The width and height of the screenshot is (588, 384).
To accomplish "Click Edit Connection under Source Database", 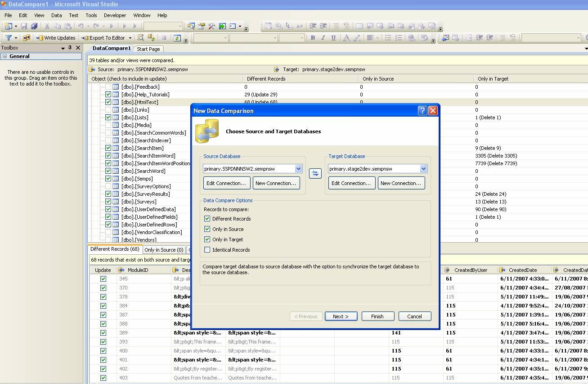I will pyautogui.click(x=226, y=183).
